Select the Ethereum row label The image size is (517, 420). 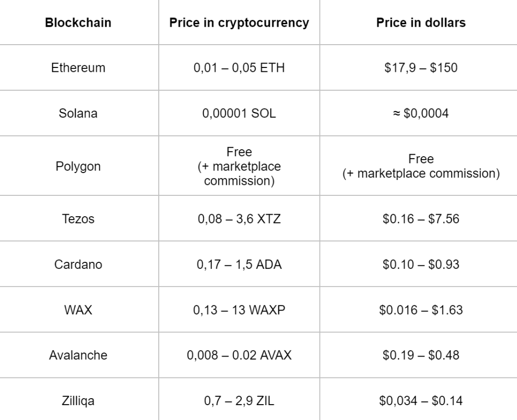click(x=78, y=68)
